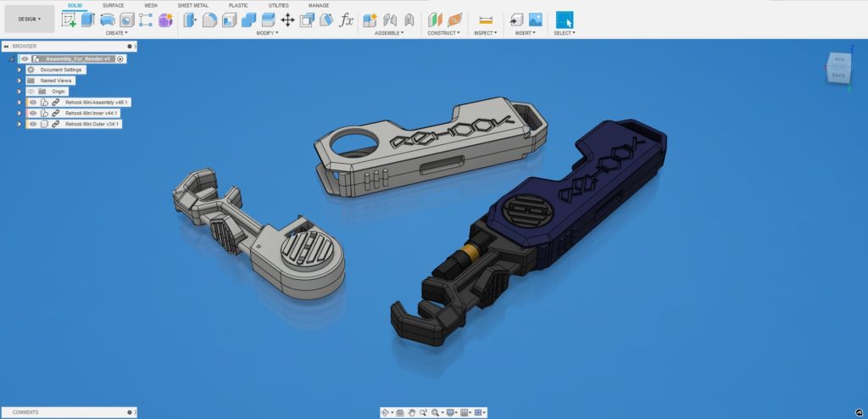The width and height of the screenshot is (868, 419).
Task: Switch to the Utilities tab
Action: (x=278, y=6)
